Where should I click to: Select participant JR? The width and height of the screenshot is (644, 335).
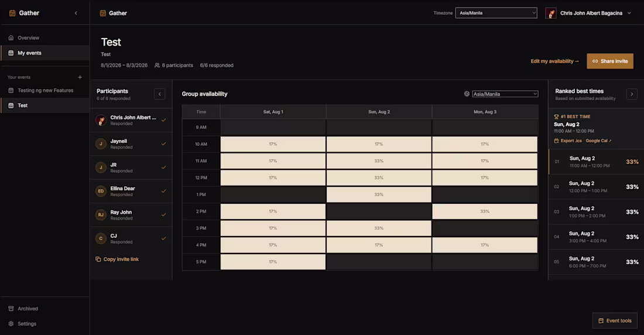point(131,167)
